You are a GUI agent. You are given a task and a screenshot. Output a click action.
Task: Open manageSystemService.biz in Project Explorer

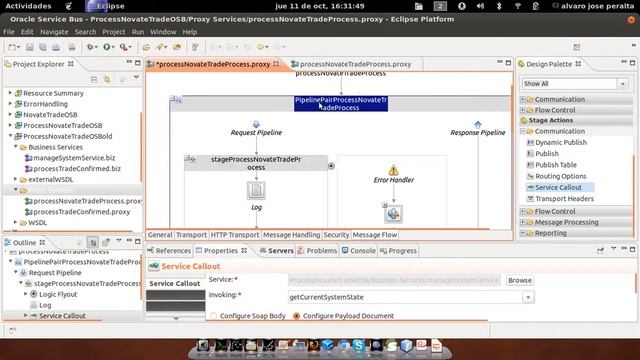(74, 158)
